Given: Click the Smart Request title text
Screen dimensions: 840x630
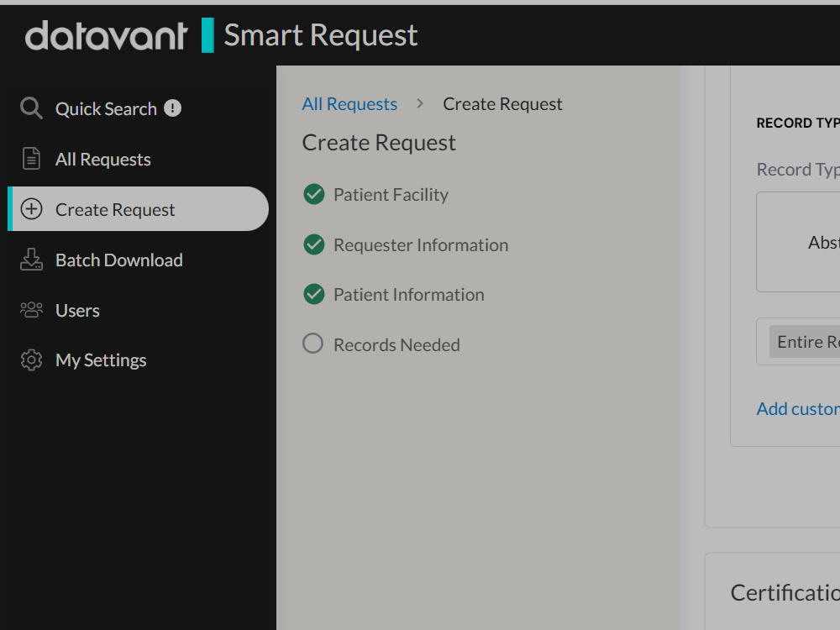Looking at the screenshot, I should pos(320,36).
